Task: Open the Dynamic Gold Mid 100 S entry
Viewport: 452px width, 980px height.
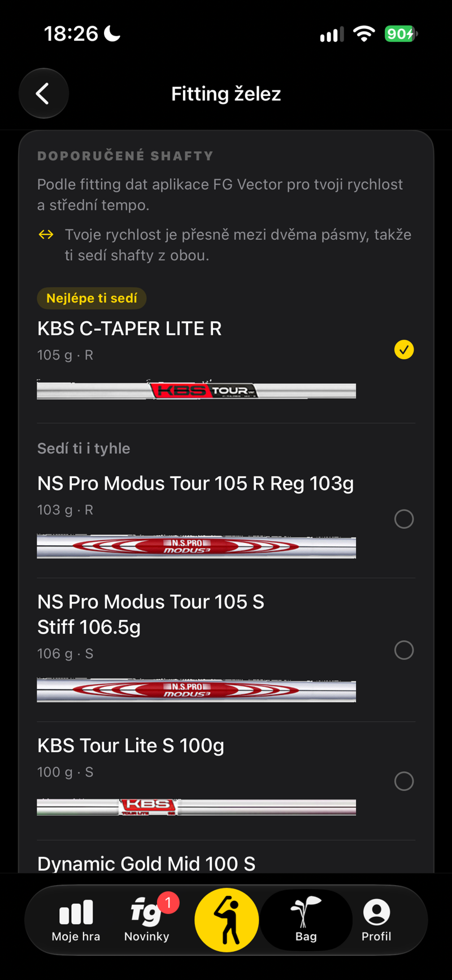Action: (x=146, y=863)
